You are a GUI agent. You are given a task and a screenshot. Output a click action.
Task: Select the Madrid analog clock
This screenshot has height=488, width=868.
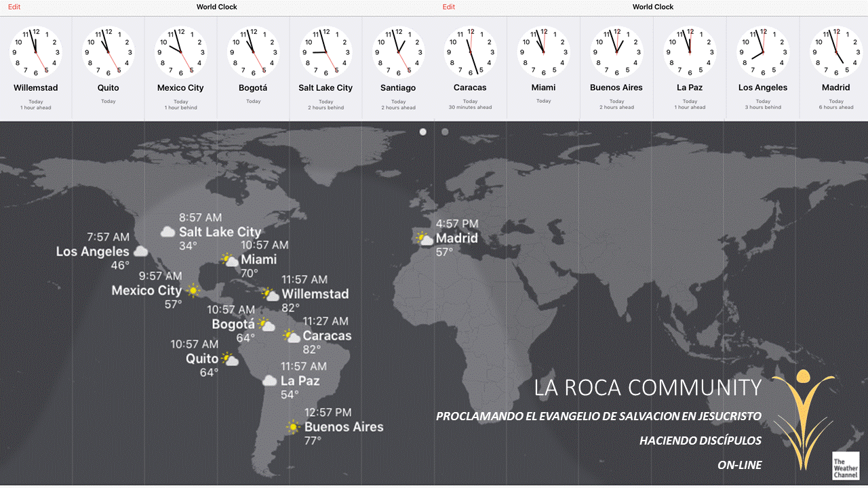pyautogui.click(x=836, y=52)
